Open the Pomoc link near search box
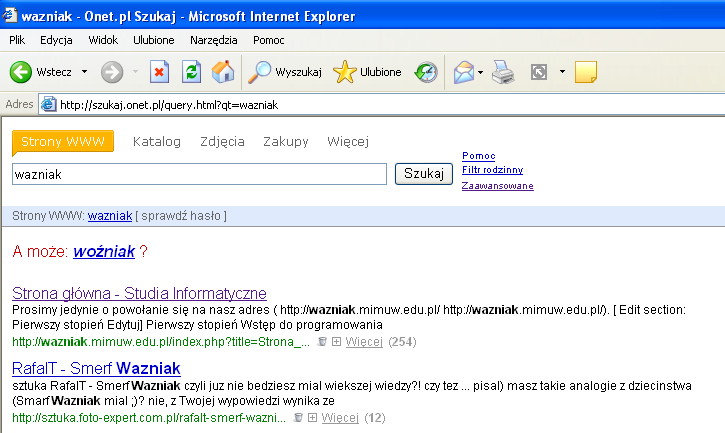725x433 pixels. coord(479,156)
